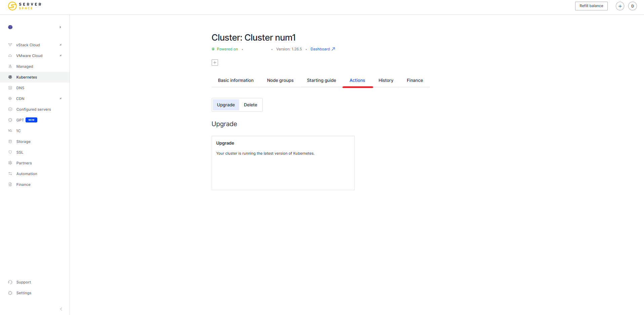The image size is (644, 315).
Task: Click the Configured servers icon
Action: (10, 109)
